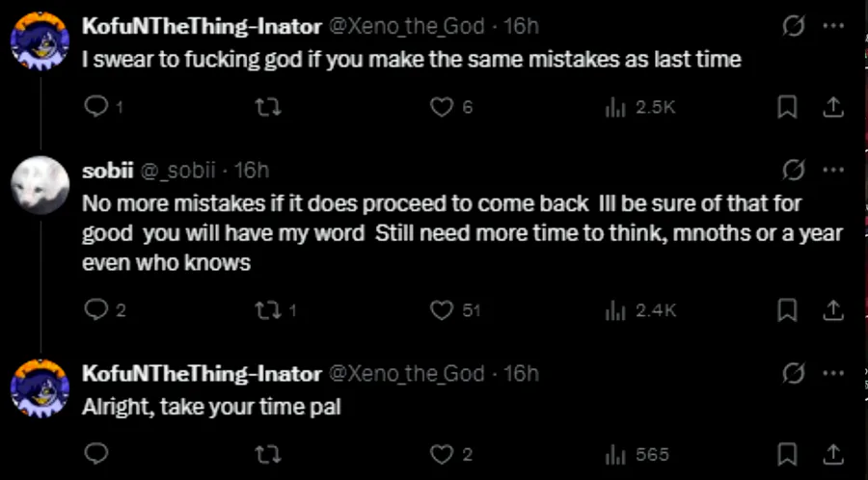Viewport: 868px width, 480px height.
Task: Bookmark sobii's reply tweet
Action: pyautogui.click(x=787, y=310)
